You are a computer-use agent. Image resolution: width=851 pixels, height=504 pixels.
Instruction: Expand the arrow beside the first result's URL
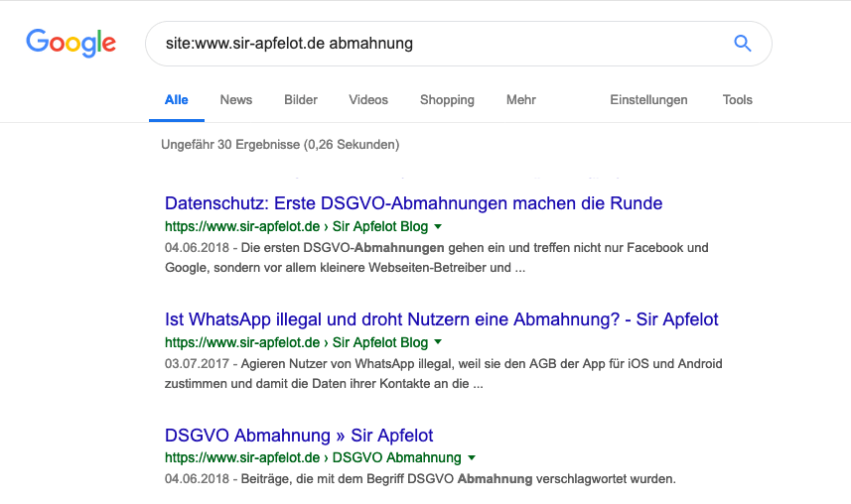(x=439, y=227)
